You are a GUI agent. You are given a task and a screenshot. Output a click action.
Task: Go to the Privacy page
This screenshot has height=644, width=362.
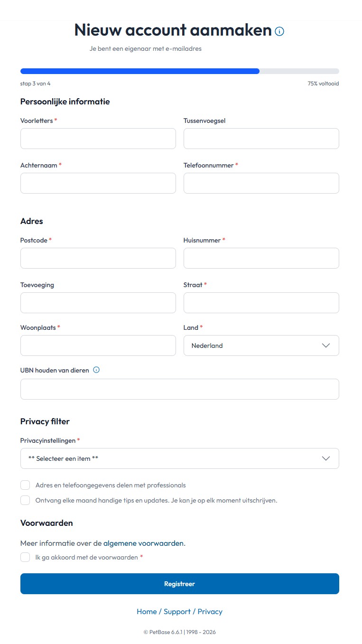pos(210,611)
